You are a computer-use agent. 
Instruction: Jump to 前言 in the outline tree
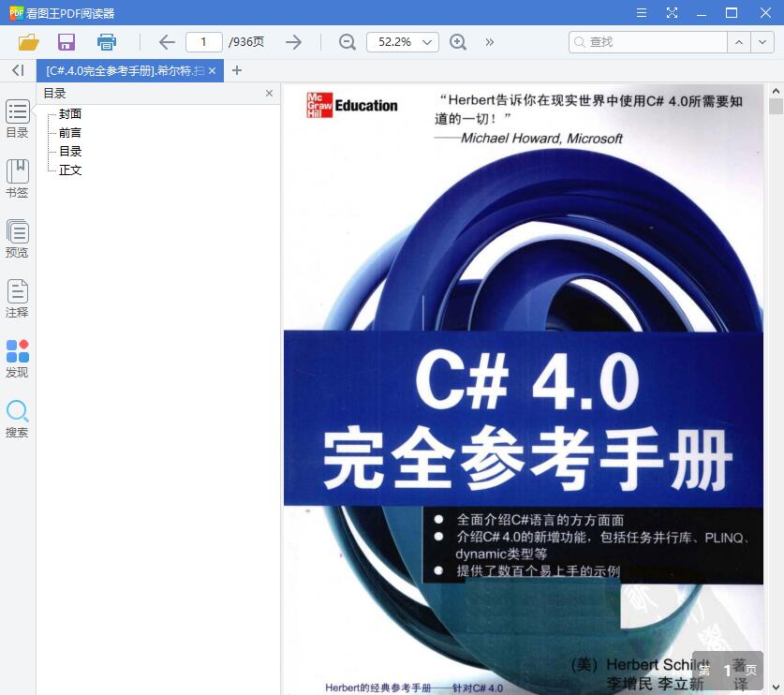click(x=70, y=132)
